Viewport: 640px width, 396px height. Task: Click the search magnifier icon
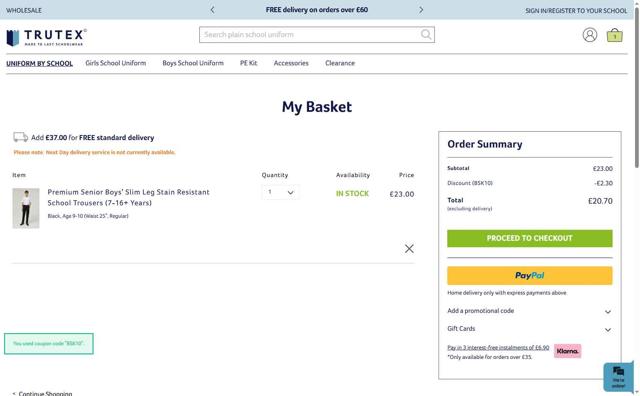click(426, 34)
